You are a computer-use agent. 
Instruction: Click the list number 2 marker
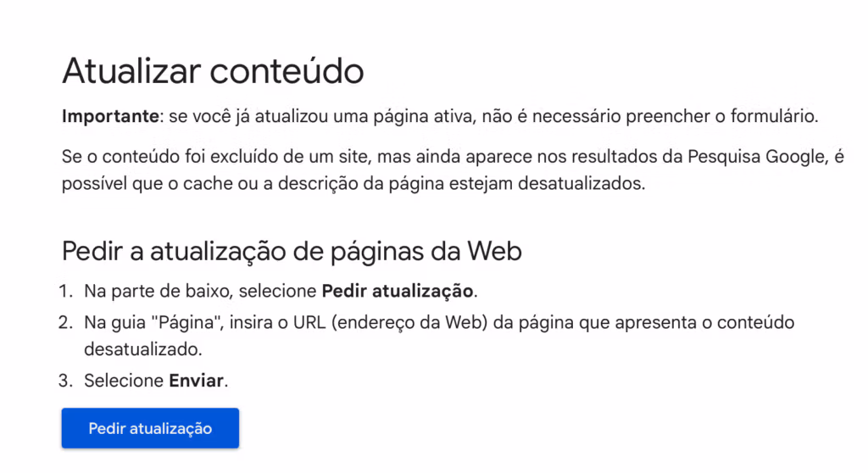click(65, 323)
